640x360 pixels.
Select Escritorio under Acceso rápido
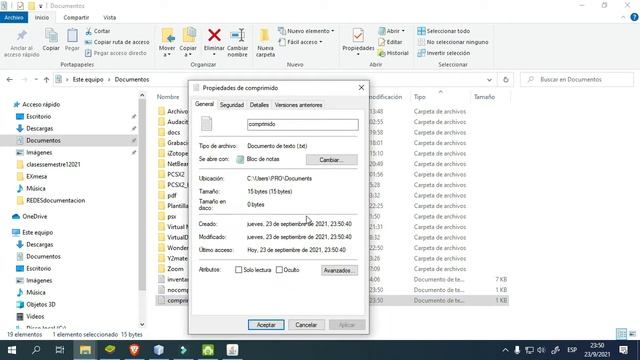(x=38, y=116)
